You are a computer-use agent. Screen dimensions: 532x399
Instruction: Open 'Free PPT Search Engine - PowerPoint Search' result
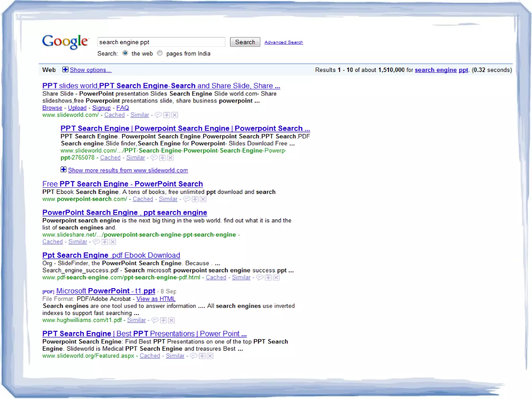coord(123,184)
